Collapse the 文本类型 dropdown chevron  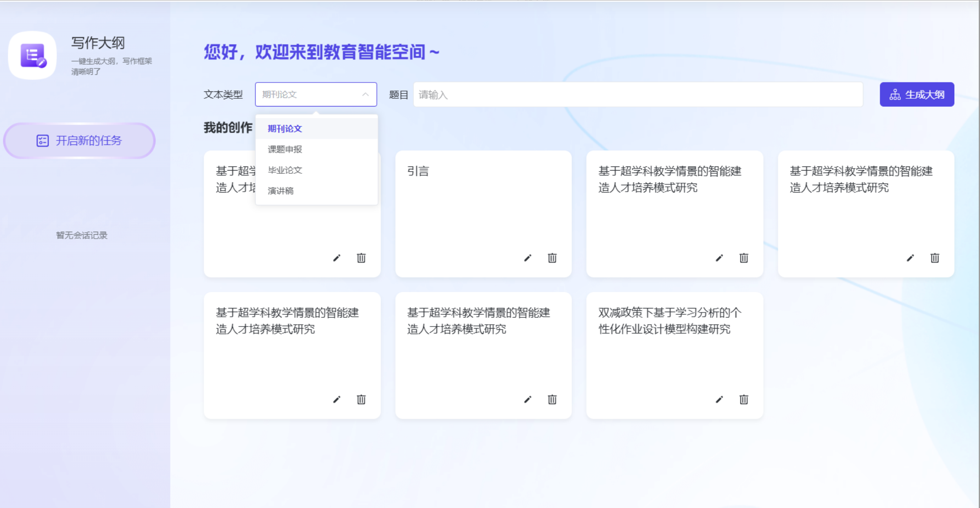pyautogui.click(x=365, y=94)
